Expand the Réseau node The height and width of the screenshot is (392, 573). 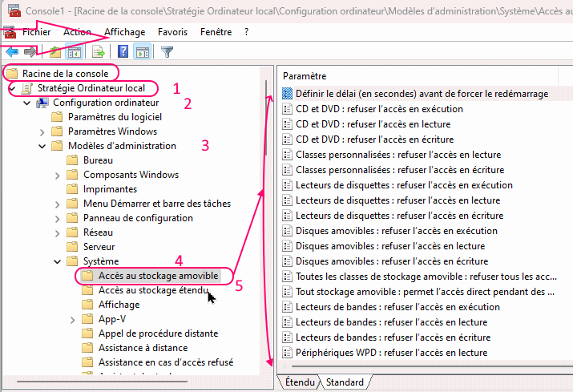pyautogui.click(x=58, y=233)
